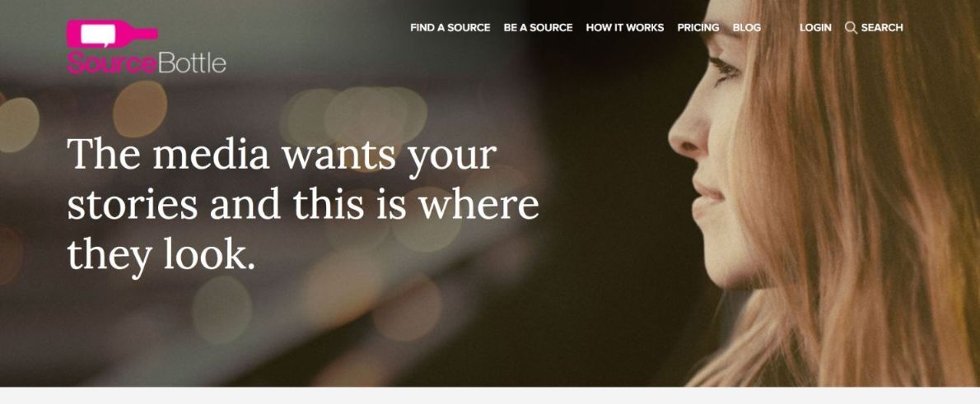Click the white speech bubble inside the bottle logo
Viewport: 980px width, 404px height.
click(98, 35)
